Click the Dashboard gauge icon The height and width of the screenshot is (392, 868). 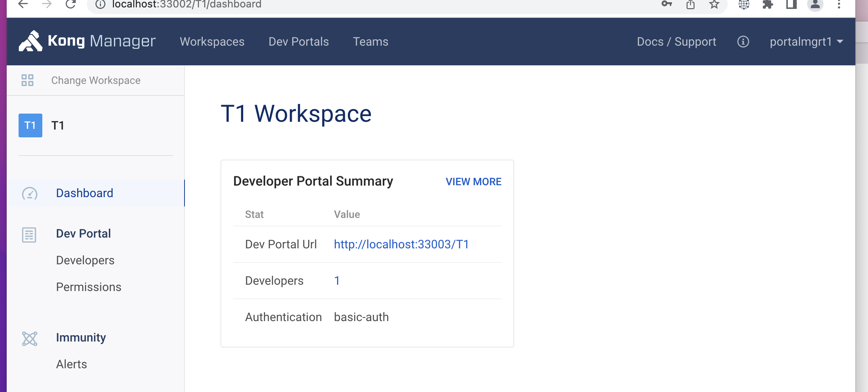[x=30, y=193]
